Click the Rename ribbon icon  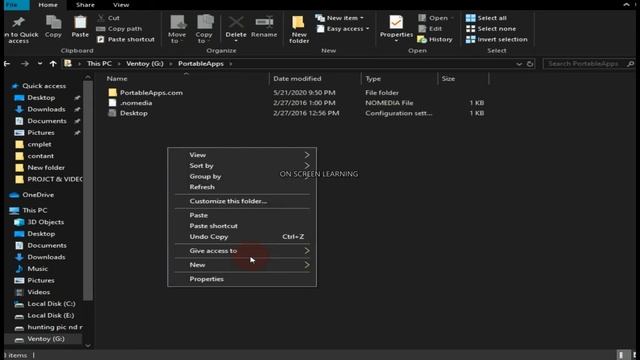click(x=264, y=27)
